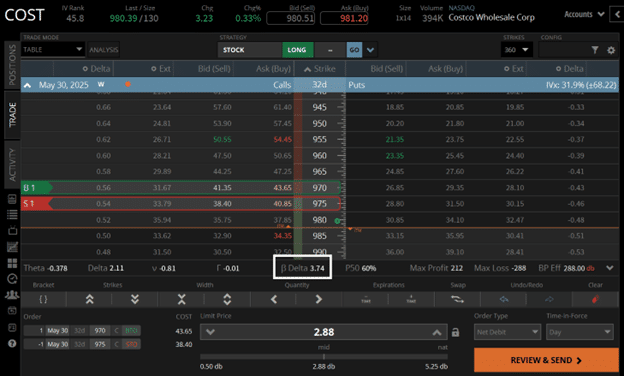Widen the spread width with up-down arrows
This screenshot has width=624, height=376.
pyautogui.click(x=227, y=299)
